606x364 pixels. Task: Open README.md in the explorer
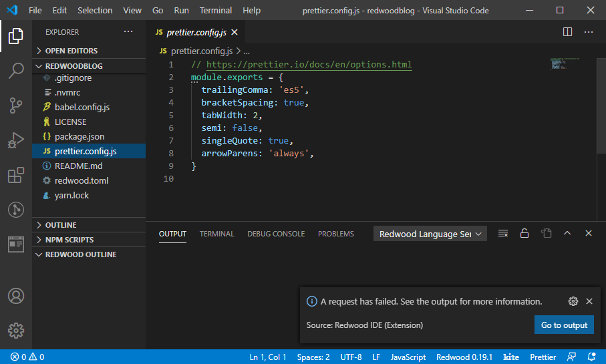(x=89, y=166)
